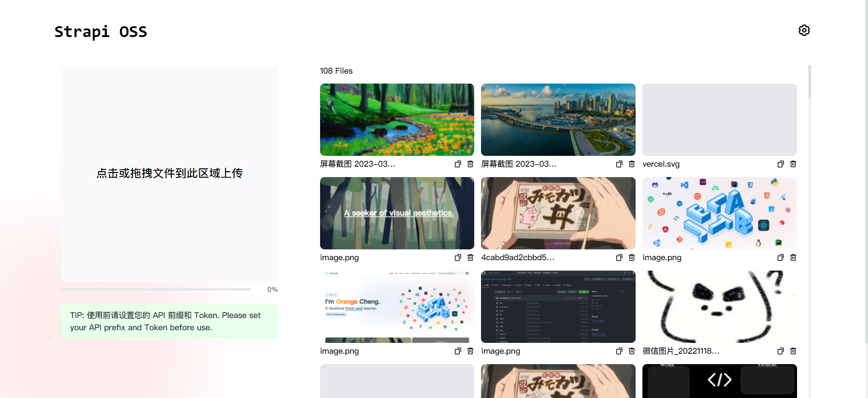This screenshot has width=868, height=398.
Task: Delete the 4cabd9ad2cbbd5 file
Action: click(632, 258)
